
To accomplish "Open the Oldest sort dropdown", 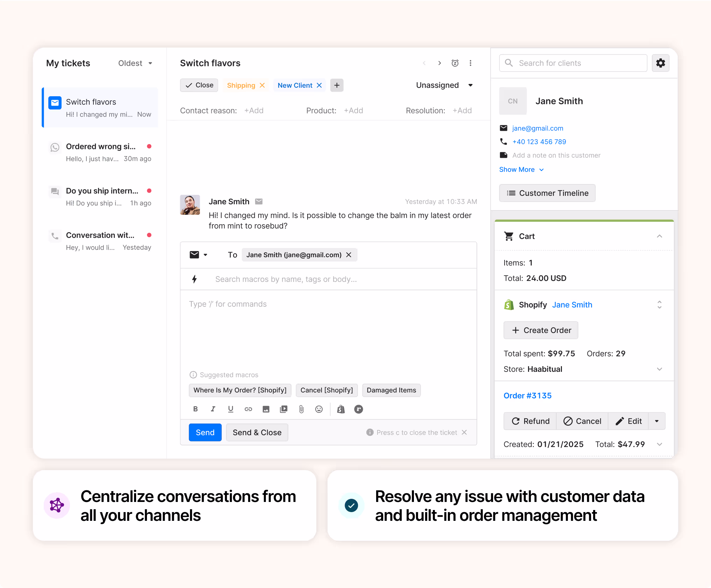I will pos(135,63).
